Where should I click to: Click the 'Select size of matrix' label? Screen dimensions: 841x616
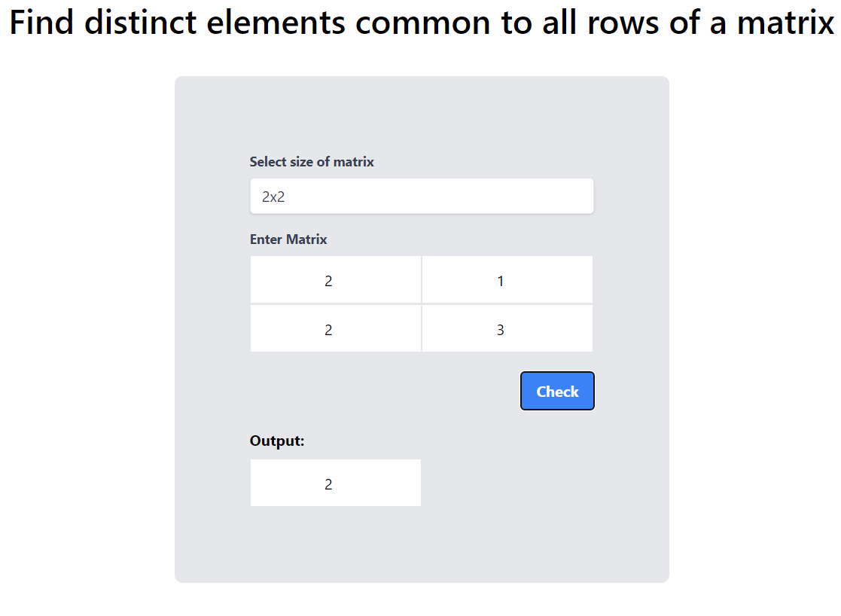(x=312, y=162)
